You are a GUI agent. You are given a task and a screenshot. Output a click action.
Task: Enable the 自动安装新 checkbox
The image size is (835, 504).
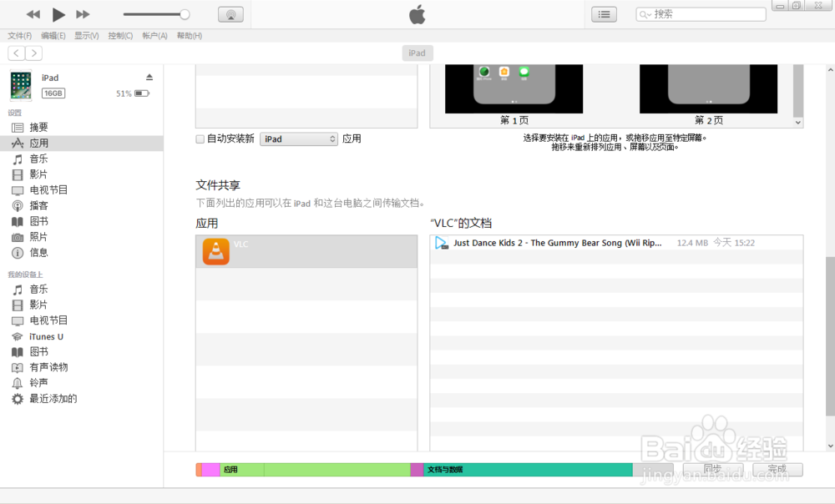tap(200, 139)
